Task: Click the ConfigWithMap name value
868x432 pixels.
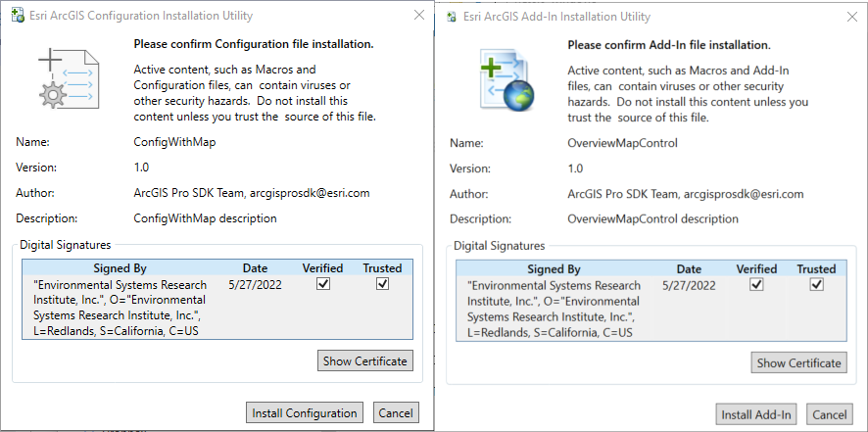Action: click(175, 142)
